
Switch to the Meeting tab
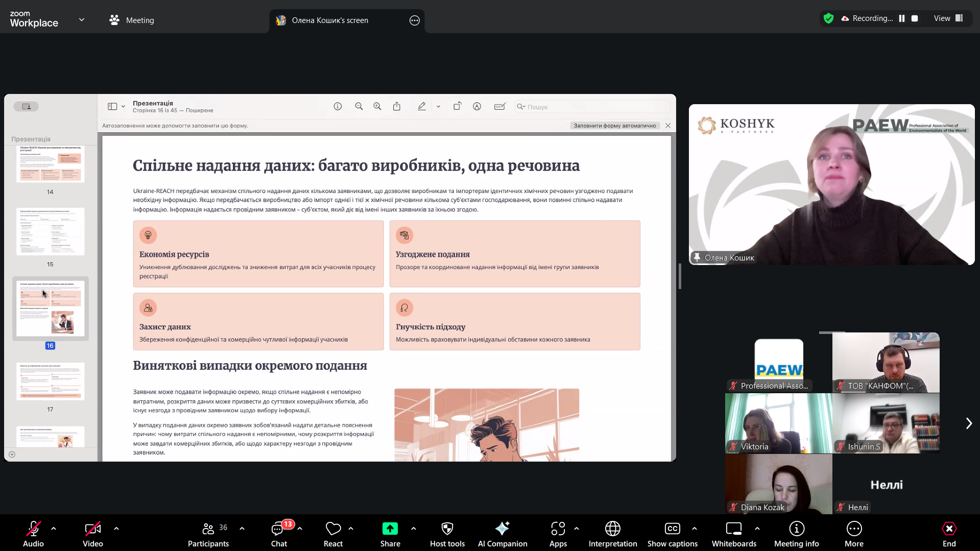(132, 20)
